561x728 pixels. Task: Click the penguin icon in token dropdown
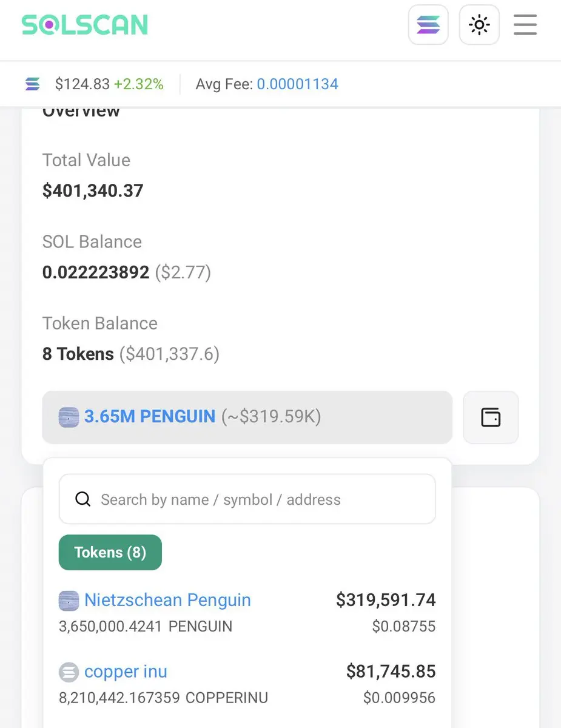tap(69, 417)
